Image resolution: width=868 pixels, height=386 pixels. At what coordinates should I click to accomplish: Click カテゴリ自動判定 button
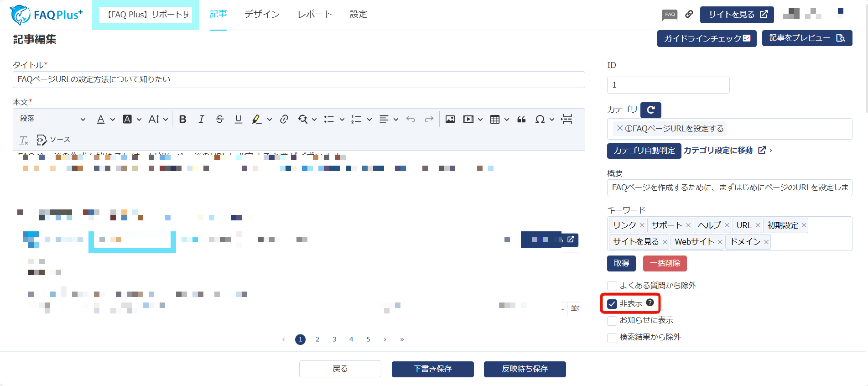coord(644,151)
